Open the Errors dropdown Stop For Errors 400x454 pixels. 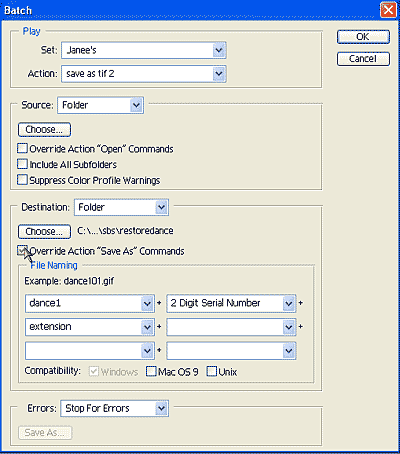[114, 409]
